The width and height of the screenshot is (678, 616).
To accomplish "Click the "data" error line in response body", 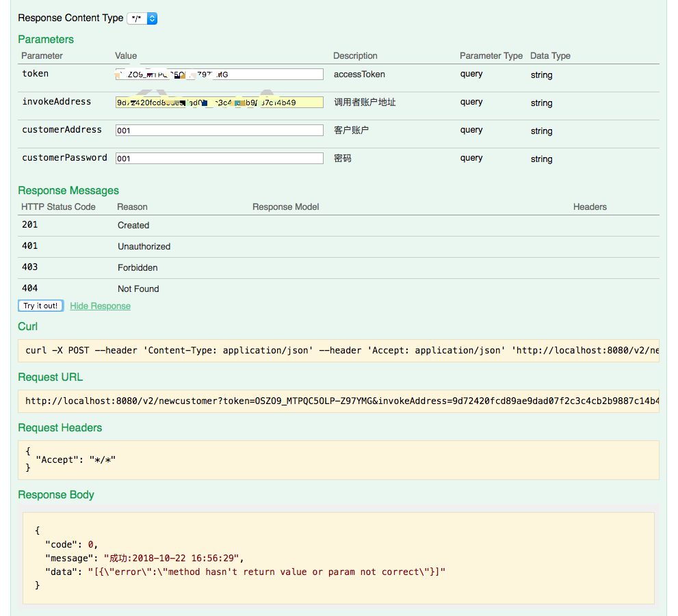I will [x=245, y=572].
